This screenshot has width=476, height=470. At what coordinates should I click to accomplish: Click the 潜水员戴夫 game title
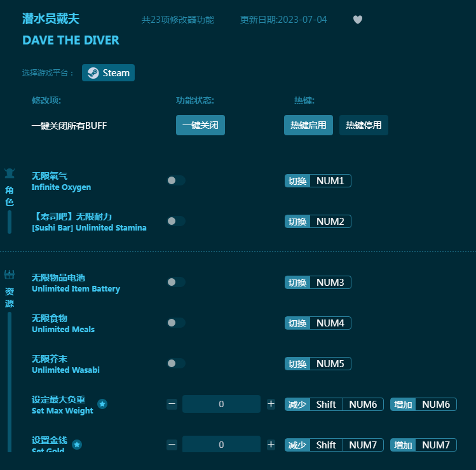[51, 19]
